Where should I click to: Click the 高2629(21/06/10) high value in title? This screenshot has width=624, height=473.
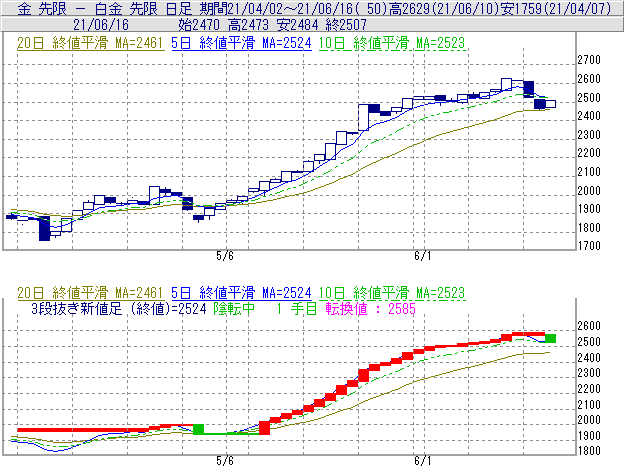(x=444, y=8)
